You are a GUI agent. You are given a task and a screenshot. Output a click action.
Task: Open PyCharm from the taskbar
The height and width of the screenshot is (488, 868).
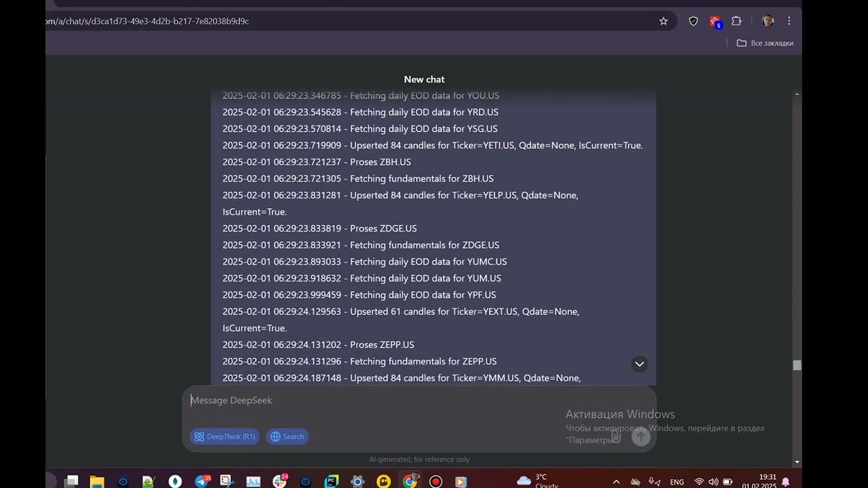pos(332,482)
